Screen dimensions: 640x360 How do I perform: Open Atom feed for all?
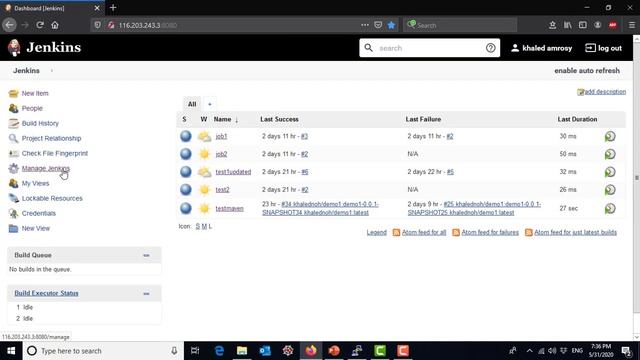(x=424, y=232)
